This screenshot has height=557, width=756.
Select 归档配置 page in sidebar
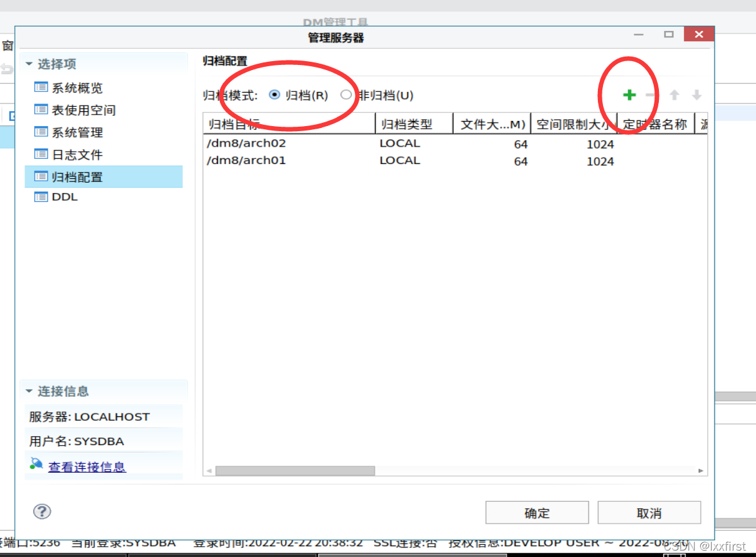click(x=104, y=176)
